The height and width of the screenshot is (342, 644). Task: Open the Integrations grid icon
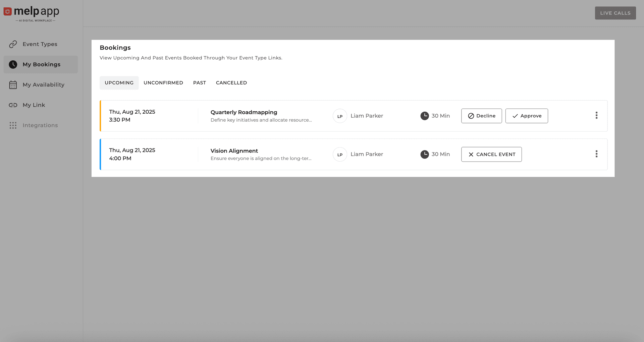coord(13,125)
